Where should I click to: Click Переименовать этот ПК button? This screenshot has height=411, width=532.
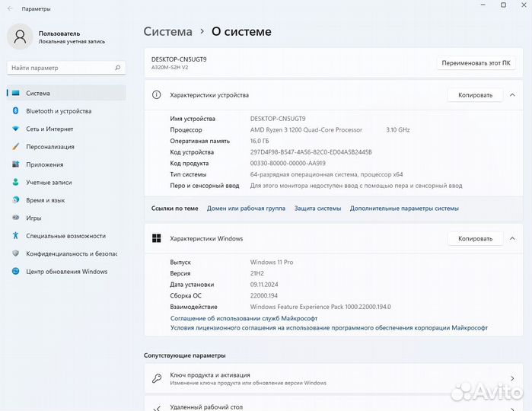coord(476,62)
